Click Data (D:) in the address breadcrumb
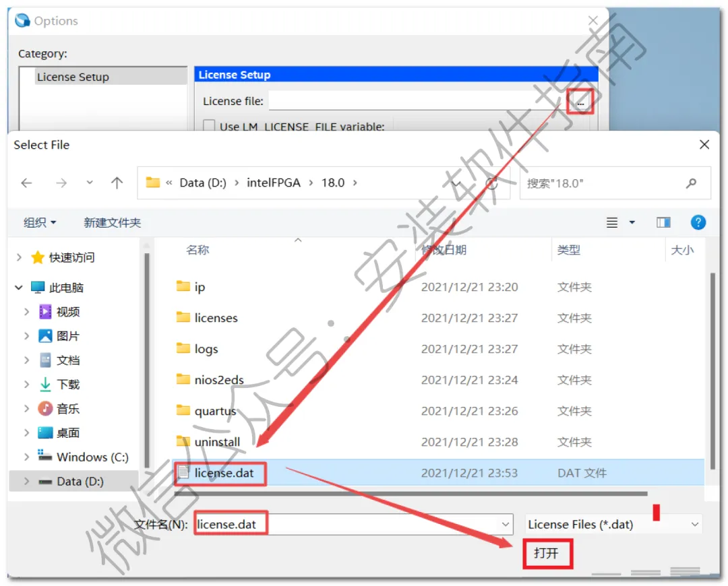 (x=203, y=183)
